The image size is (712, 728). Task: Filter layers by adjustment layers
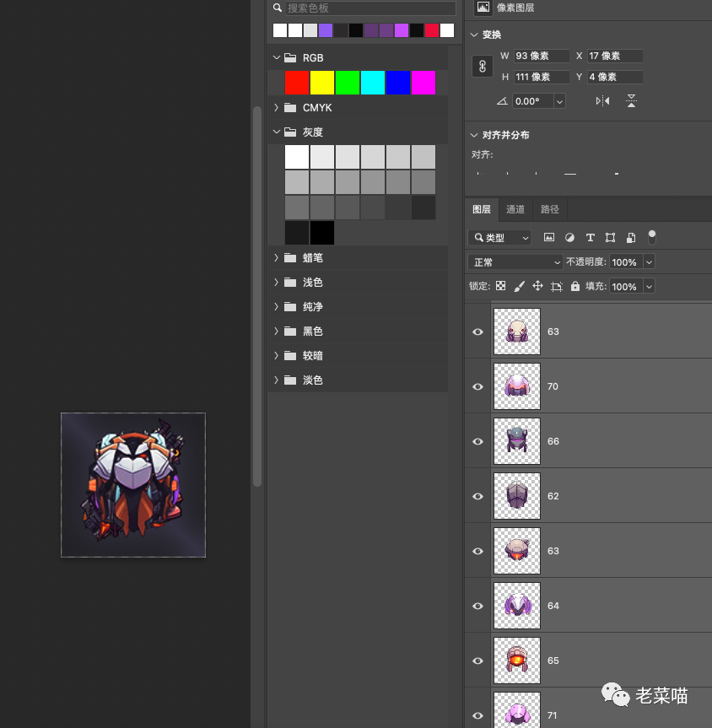(569, 238)
